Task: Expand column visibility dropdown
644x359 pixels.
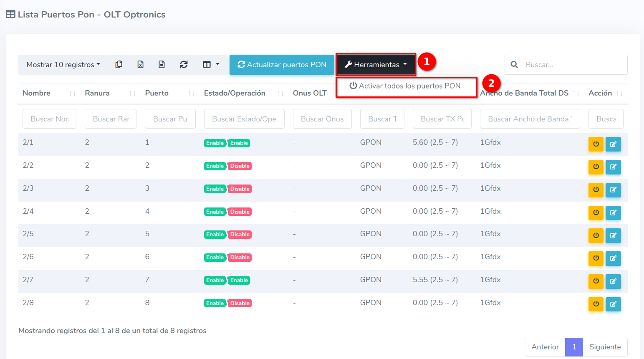Action: tap(211, 64)
